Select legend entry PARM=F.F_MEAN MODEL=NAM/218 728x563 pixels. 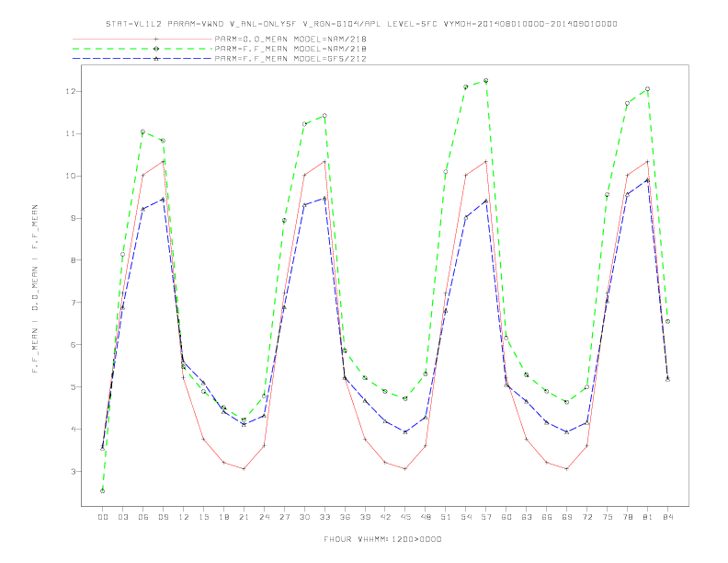290,49
